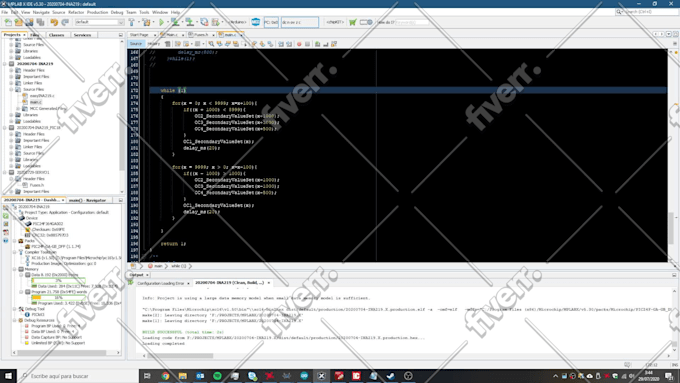Click the Output panel horizontal scrollbar
Viewport: 680px width, 383px height.
[x=180, y=356]
